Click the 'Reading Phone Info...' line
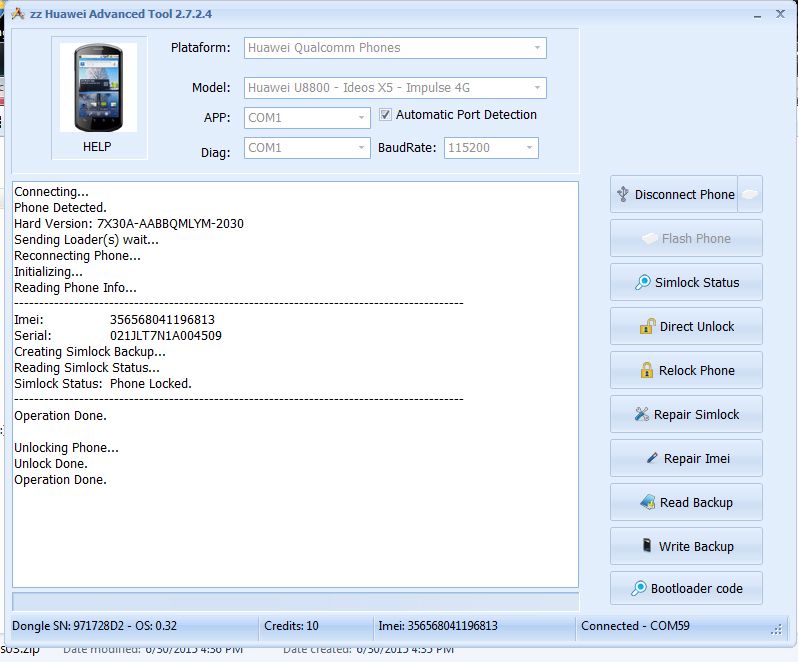The height and width of the screenshot is (662, 798). (x=75, y=288)
